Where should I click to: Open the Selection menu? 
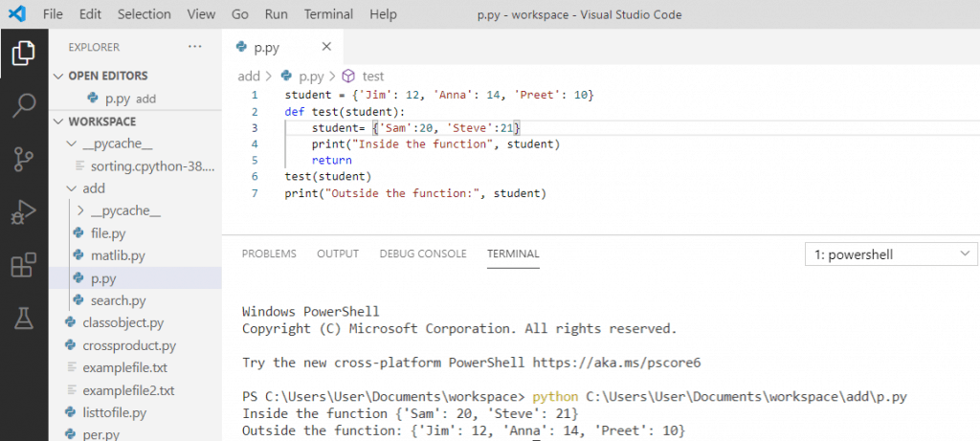click(144, 13)
